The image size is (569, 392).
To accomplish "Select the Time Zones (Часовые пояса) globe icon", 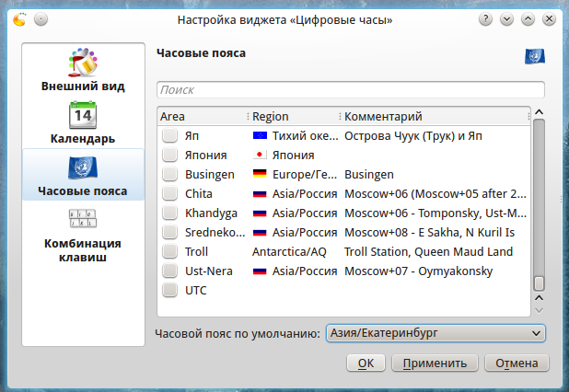I will [83, 168].
